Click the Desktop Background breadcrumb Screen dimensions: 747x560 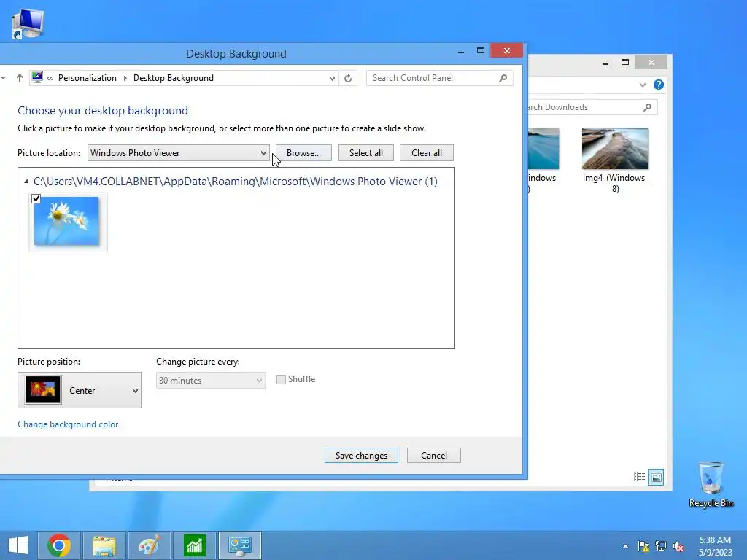(174, 78)
